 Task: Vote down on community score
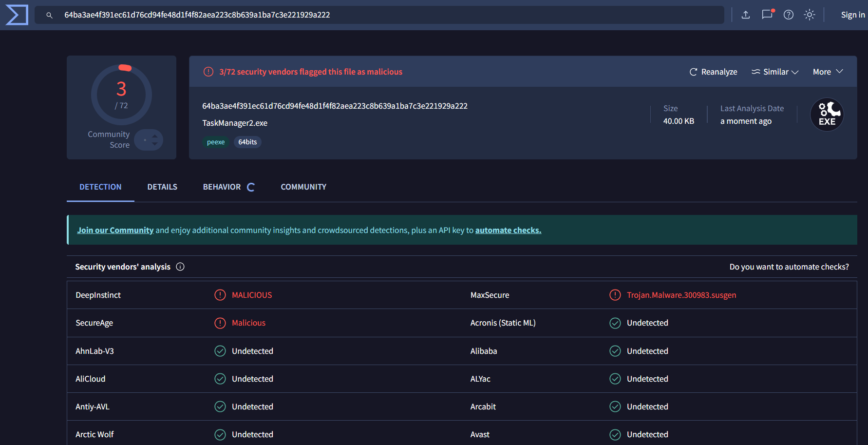[x=155, y=144]
